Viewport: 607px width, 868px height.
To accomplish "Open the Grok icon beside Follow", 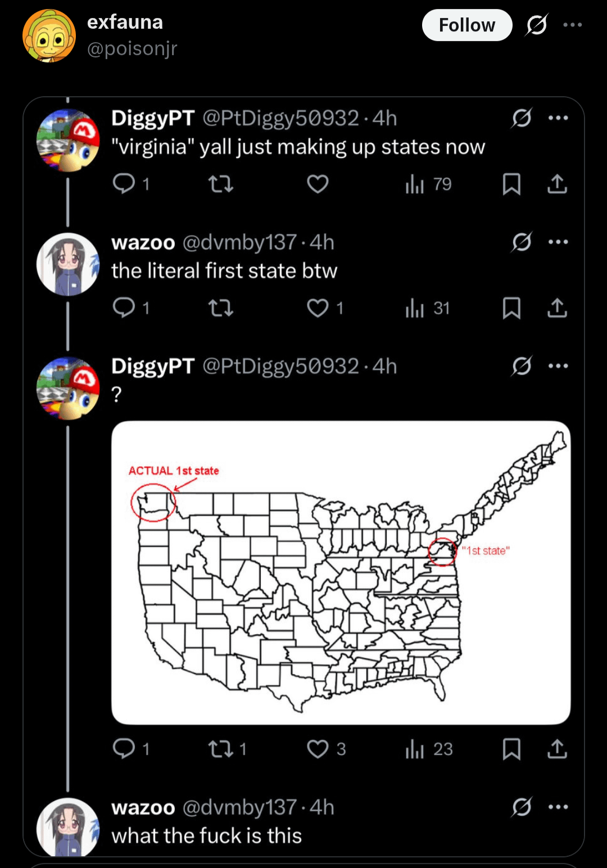I will (x=537, y=25).
